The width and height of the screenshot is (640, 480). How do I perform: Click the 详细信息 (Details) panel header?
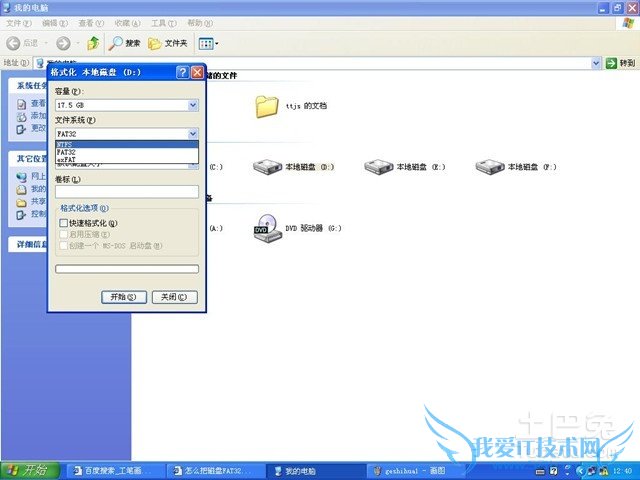click(x=28, y=244)
